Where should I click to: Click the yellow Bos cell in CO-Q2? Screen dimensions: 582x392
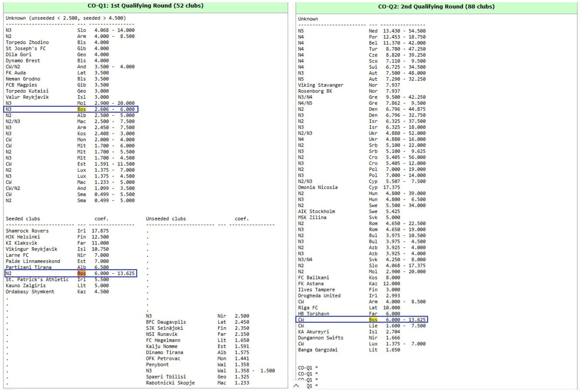click(x=373, y=320)
